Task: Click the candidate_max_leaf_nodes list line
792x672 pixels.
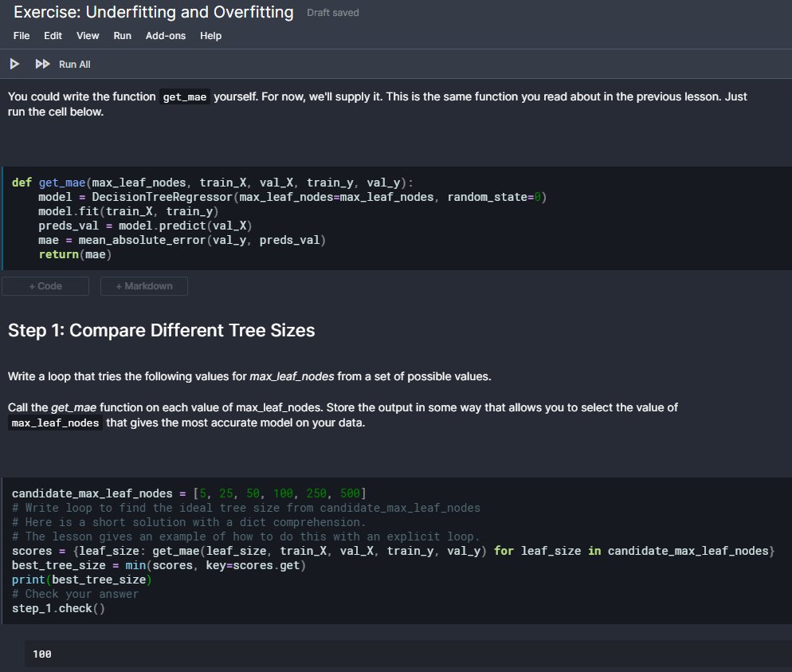Action: (x=190, y=493)
